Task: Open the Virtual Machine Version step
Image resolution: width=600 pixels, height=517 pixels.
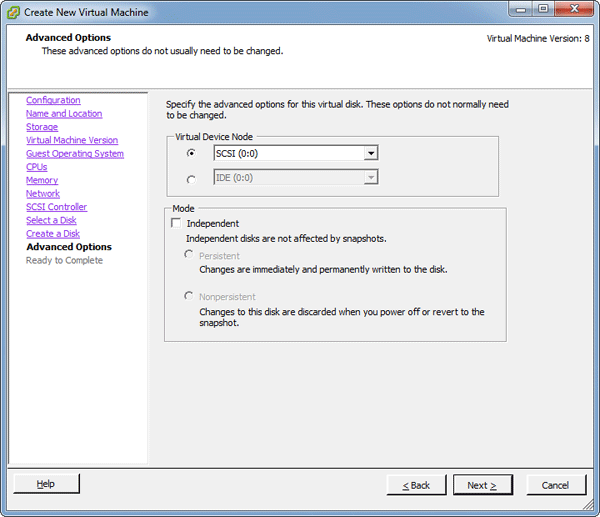Action: click(71, 140)
